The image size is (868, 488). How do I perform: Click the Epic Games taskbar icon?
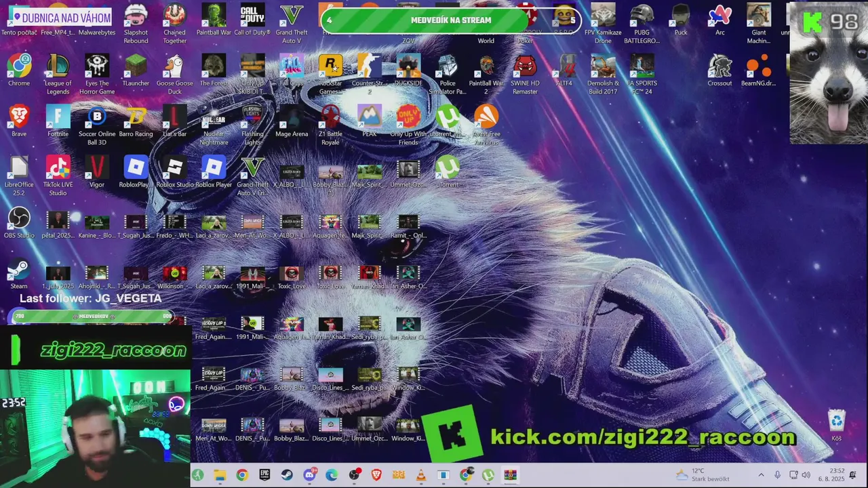point(264,475)
